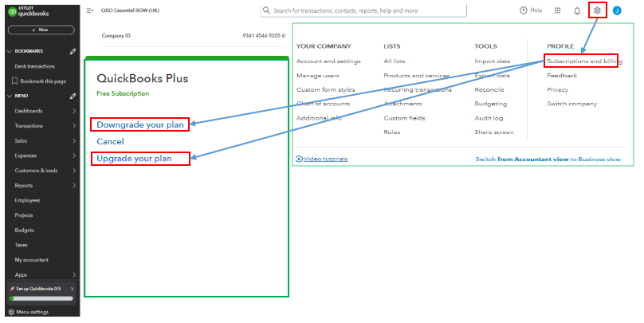Click the video tutorials play icon

click(299, 159)
